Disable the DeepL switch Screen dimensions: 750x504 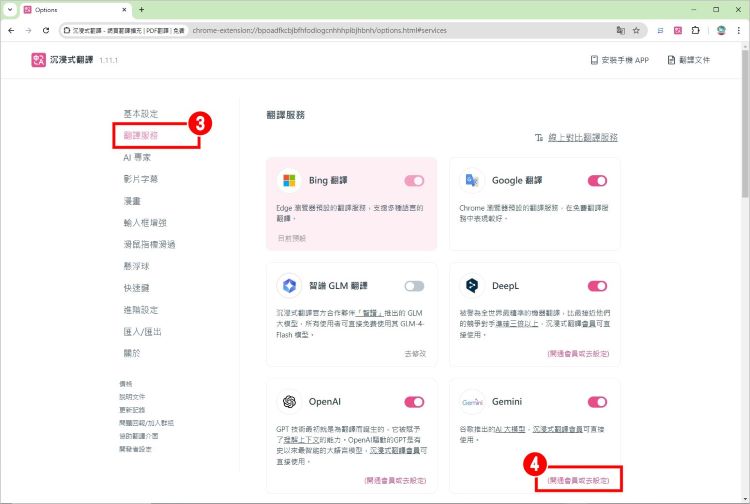point(597,286)
